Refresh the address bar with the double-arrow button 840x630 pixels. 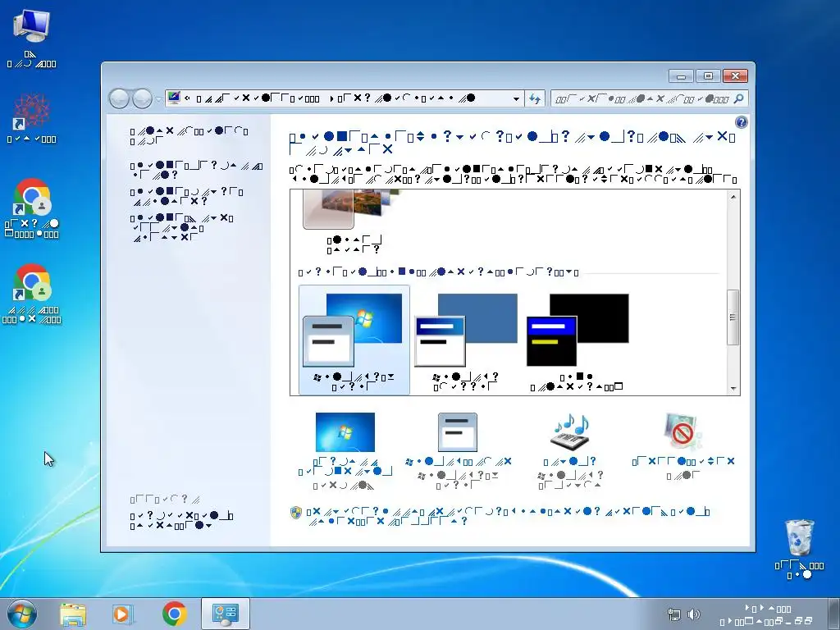[535, 98]
